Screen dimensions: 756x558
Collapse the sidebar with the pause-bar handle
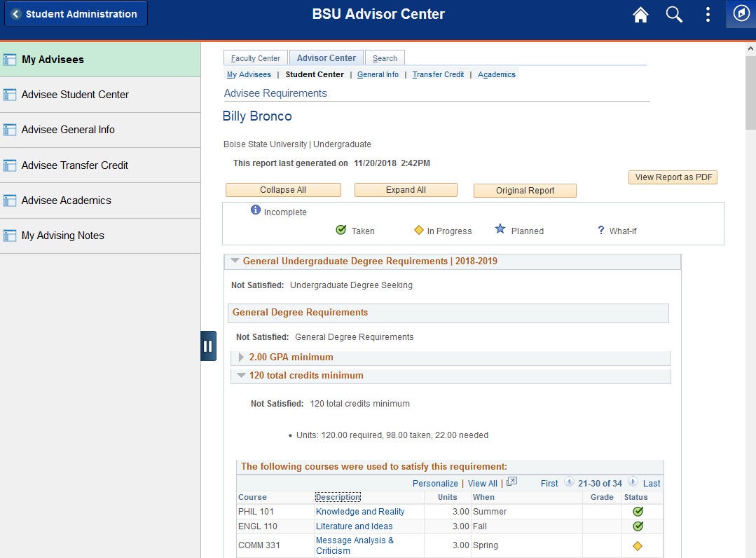[x=208, y=346]
